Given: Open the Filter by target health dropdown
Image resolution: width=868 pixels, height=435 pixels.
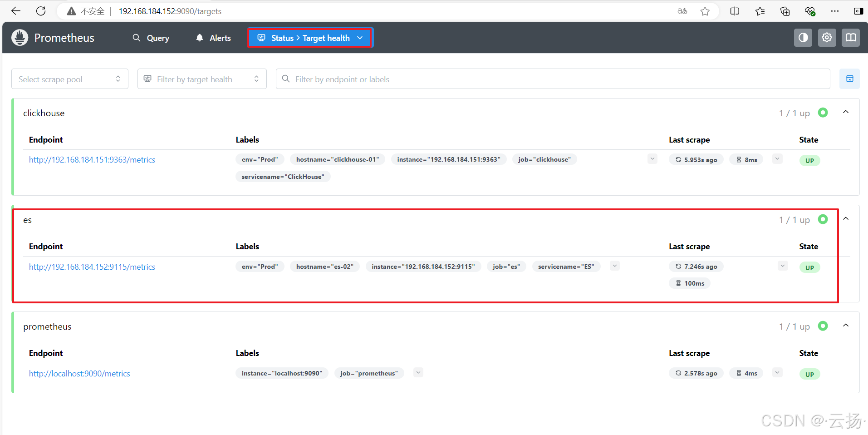Looking at the screenshot, I should coord(202,79).
